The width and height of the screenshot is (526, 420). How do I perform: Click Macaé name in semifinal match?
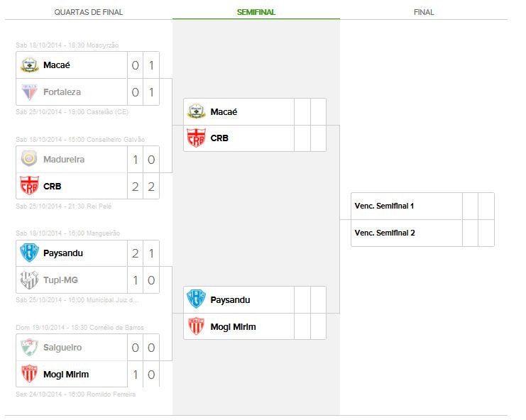click(224, 112)
